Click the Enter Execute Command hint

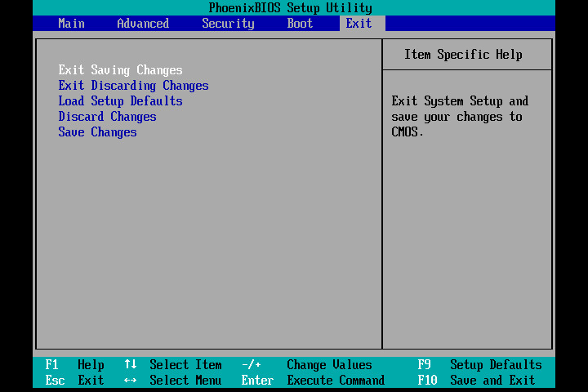tap(313, 380)
